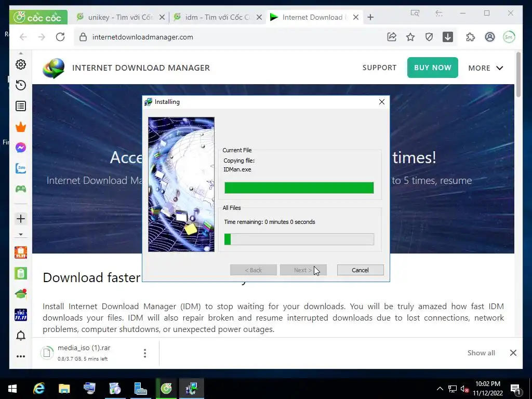The width and height of the screenshot is (532, 399).
Task: Open the Coc Coc main menu button
Action: click(38, 17)
